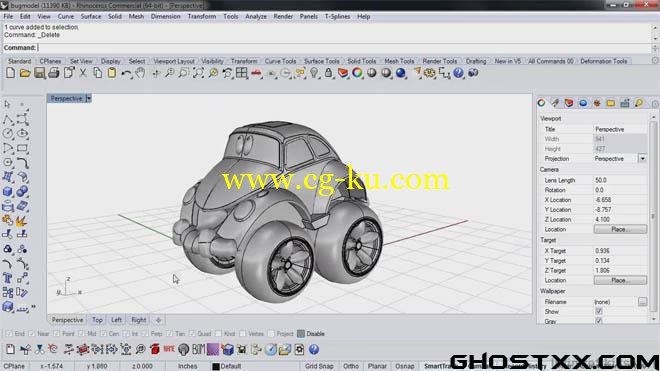660x371 pixels.
Task: Click the Zoom Extents icon
Action: pos(198,73)
